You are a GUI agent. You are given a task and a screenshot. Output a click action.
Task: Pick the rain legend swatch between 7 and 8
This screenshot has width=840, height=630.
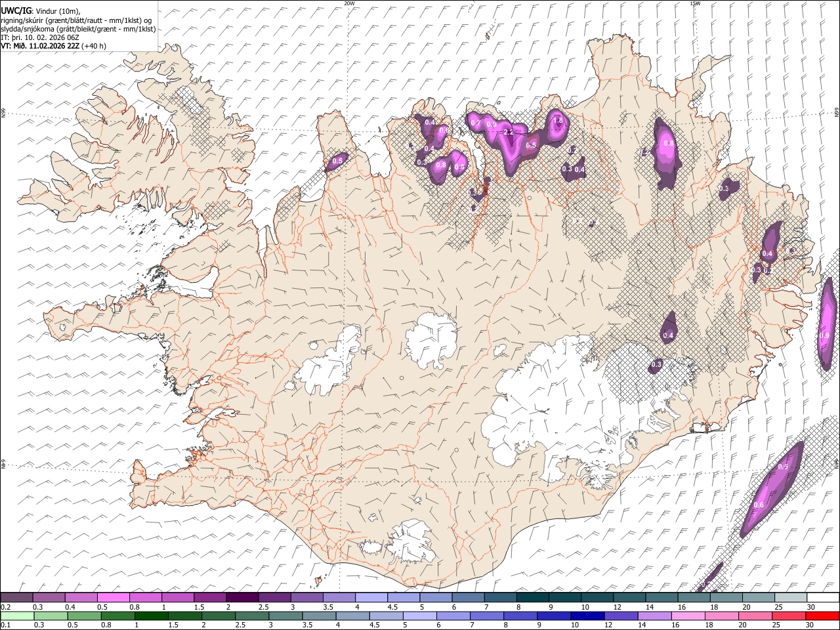pyautogui.click(x=486, y=616)
